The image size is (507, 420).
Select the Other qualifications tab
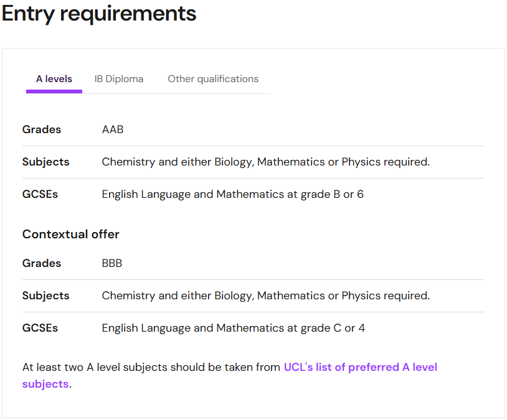pos(213,79)
